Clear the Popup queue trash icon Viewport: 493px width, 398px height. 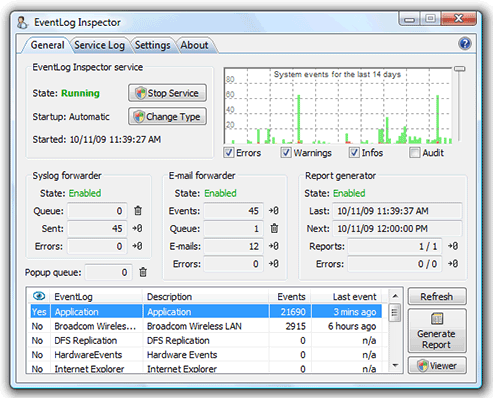point(143,272)
